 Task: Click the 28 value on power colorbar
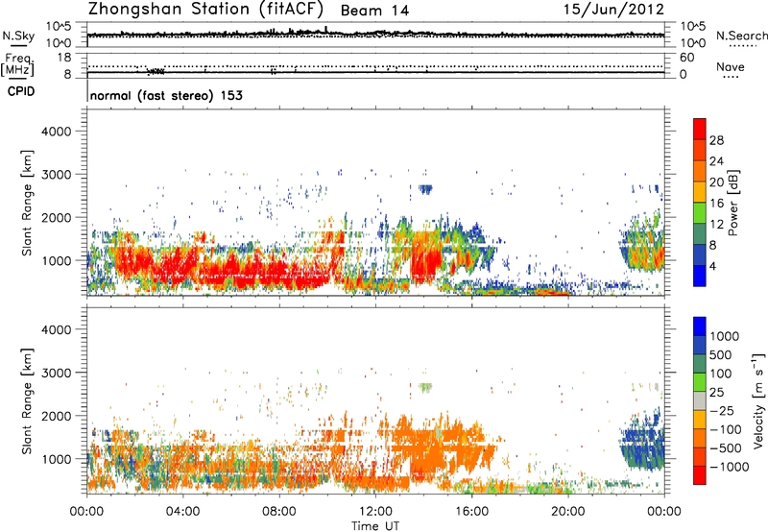tap(716, 140)
